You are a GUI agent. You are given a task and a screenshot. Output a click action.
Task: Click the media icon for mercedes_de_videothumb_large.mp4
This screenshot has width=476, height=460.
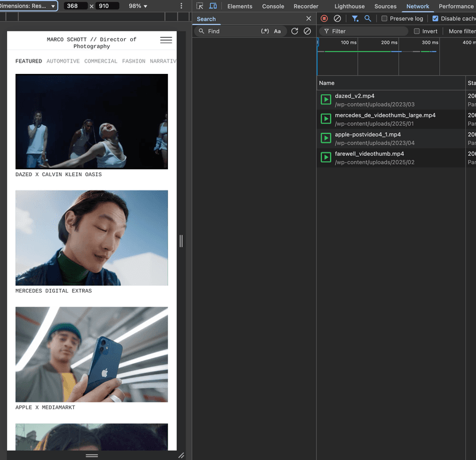(x=326, y=119)
